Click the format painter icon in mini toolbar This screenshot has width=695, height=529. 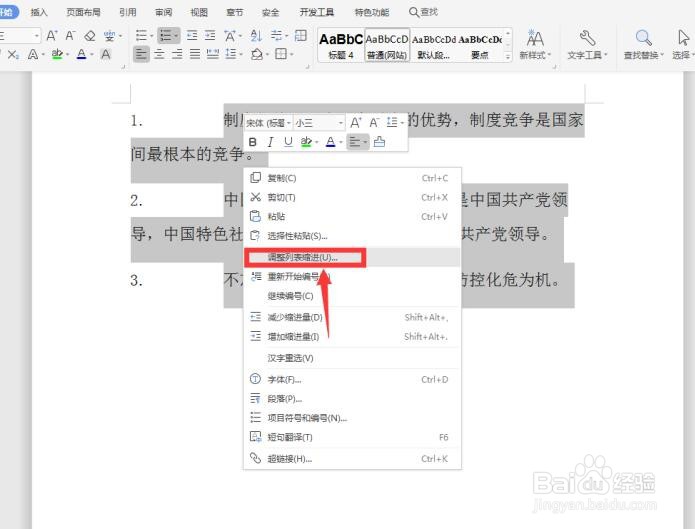pos(379,142)
